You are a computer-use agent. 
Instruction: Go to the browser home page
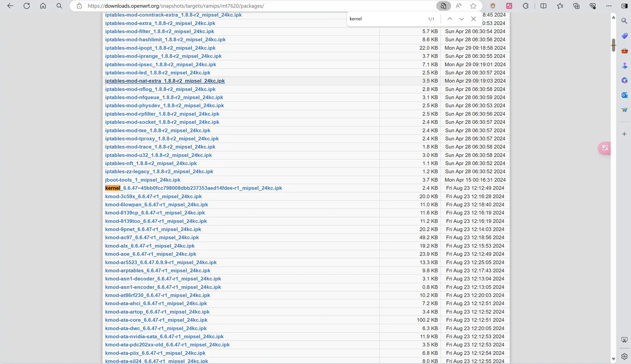pyautogui.click(x=43, y=6)
